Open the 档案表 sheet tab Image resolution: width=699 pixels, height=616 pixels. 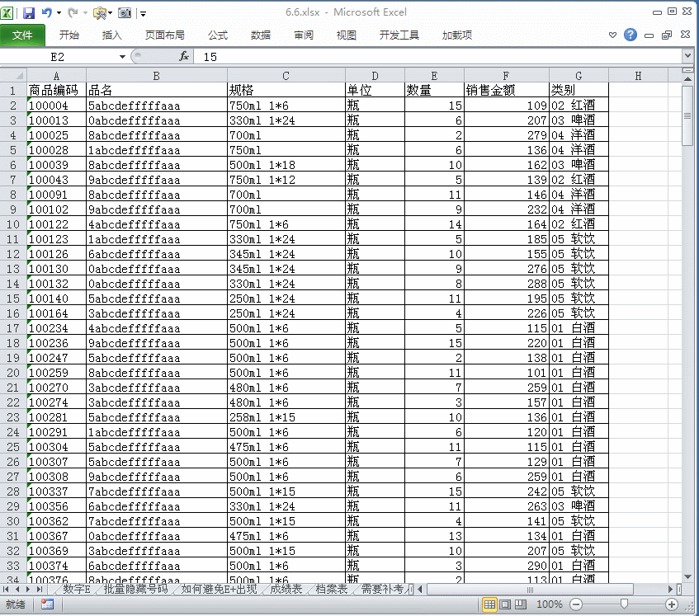point(332,590)
